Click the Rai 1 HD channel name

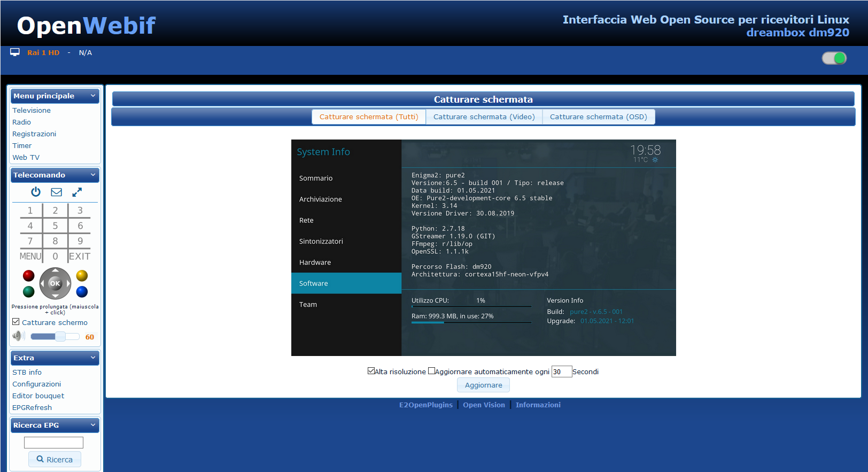43,52
